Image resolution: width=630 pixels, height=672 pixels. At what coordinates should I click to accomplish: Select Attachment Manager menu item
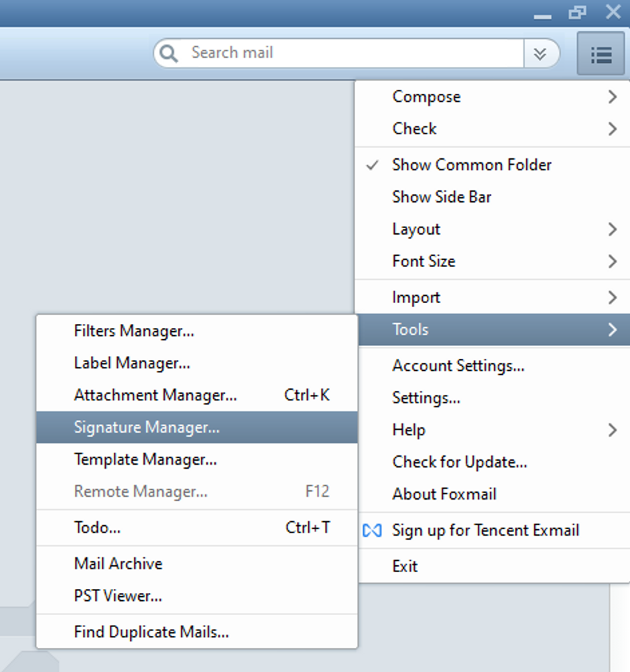pos(155,395)
